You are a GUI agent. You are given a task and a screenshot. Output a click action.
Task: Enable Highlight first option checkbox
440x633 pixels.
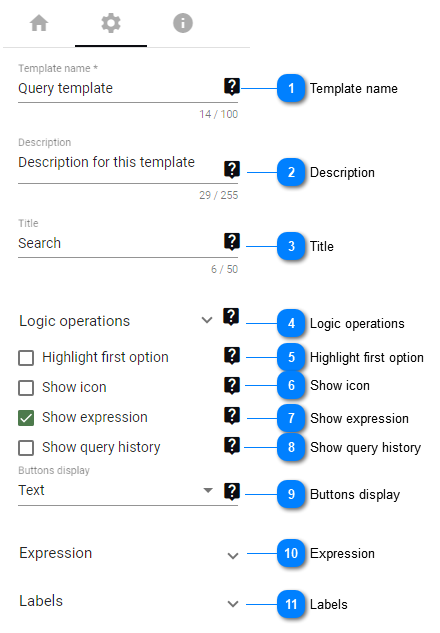click(26, 358)
